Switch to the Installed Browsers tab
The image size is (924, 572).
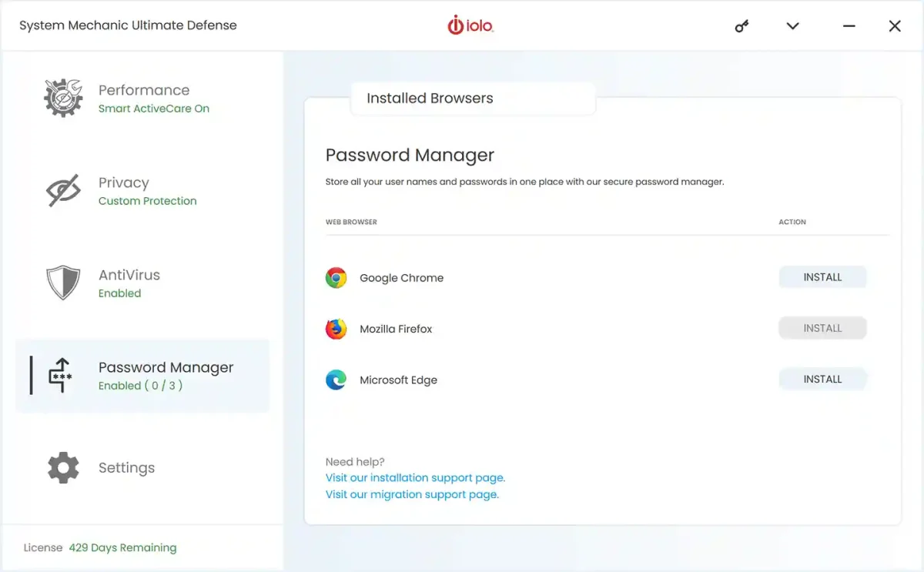point(428,98)
